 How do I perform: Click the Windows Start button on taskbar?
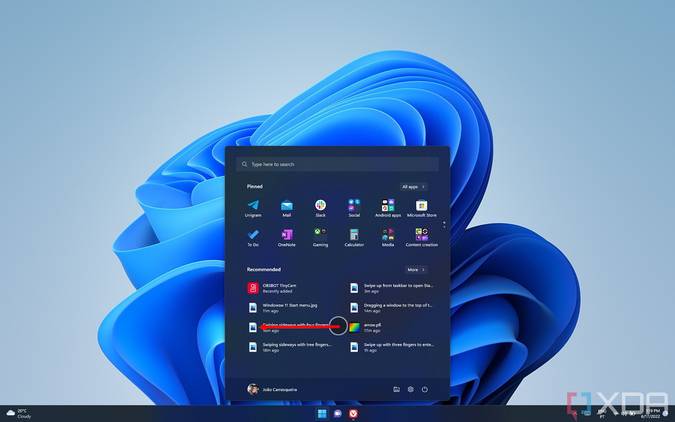(322, 414)
